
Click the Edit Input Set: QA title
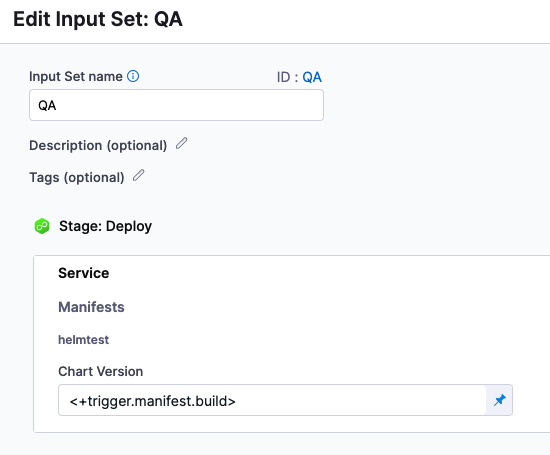(98, 19)
